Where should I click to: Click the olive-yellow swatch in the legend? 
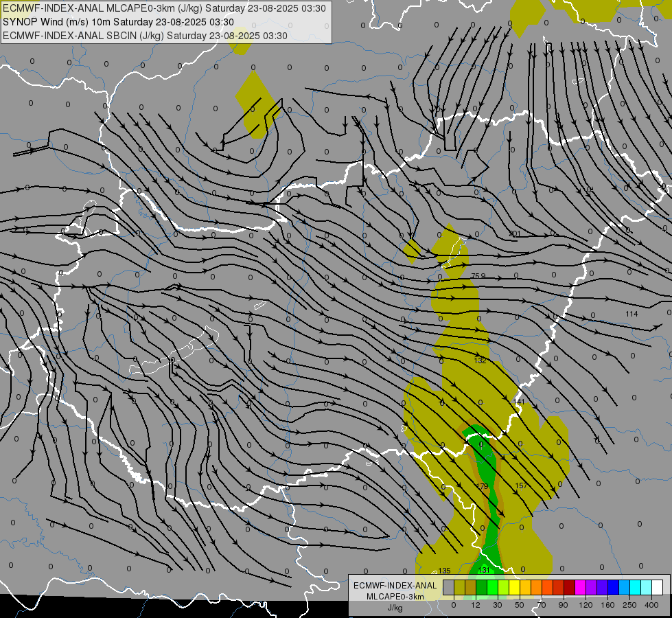pyautogui.click(x=460, y=587)
